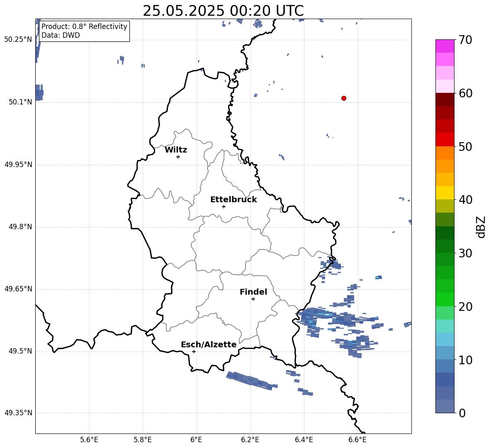Click the 40 tick on colorbar

(x=465, y=200)
